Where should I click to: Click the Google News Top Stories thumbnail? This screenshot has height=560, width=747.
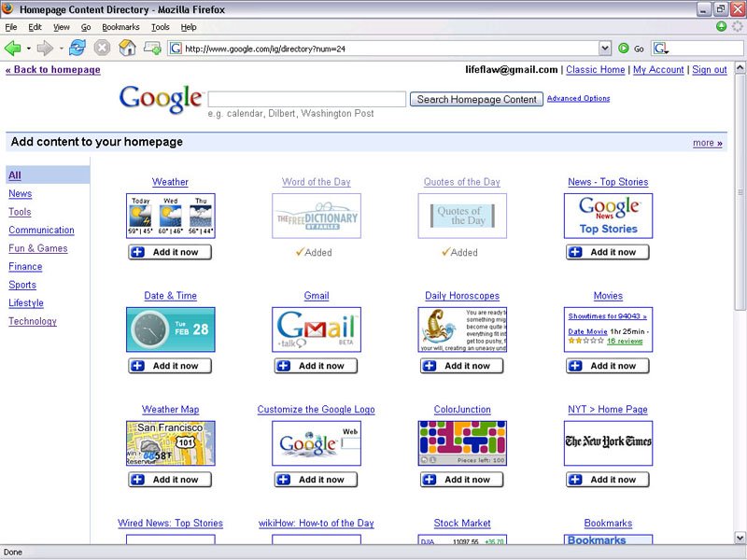[609, 216]
